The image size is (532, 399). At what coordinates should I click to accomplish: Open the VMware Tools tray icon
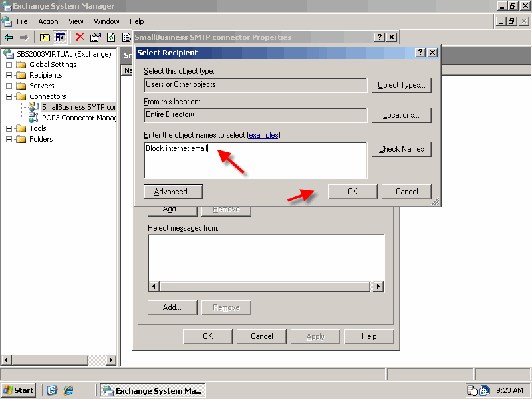tap(485, 390)
